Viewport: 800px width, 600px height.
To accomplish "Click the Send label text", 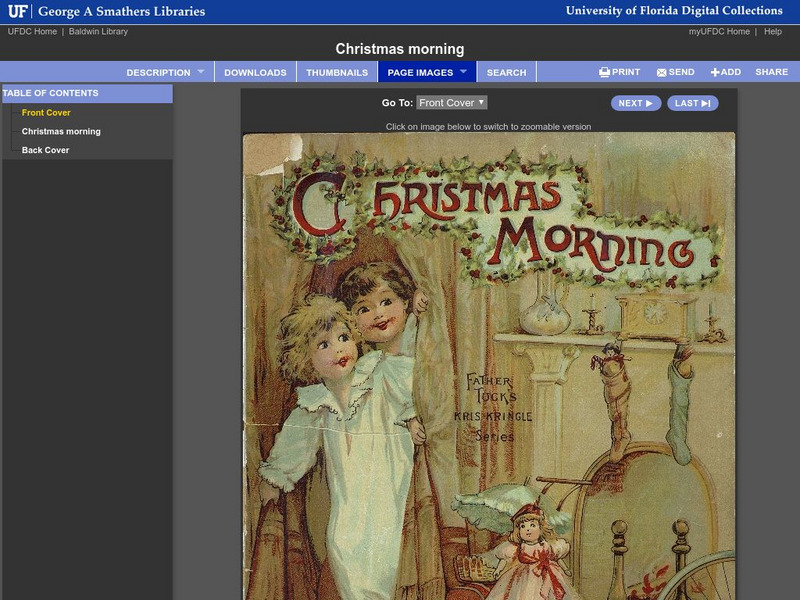I will click(682, 72).
